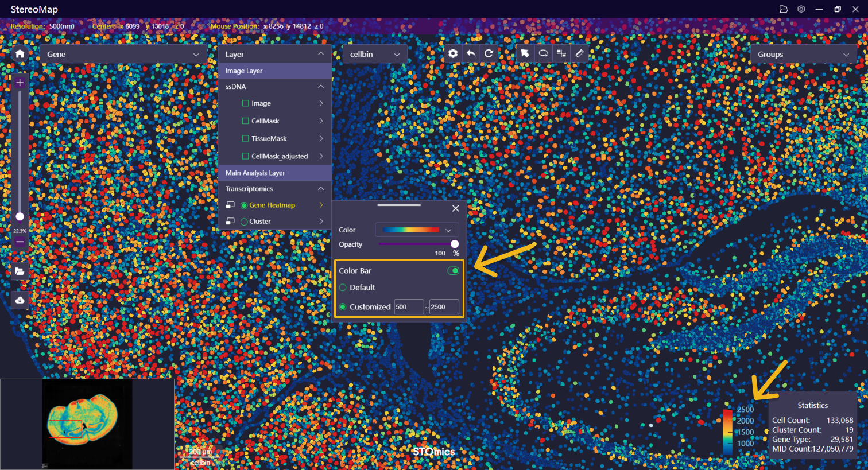The width and height of the screenshot is (868, 470).
Task: Click the undo arrow icon
Action: point(471,53)
